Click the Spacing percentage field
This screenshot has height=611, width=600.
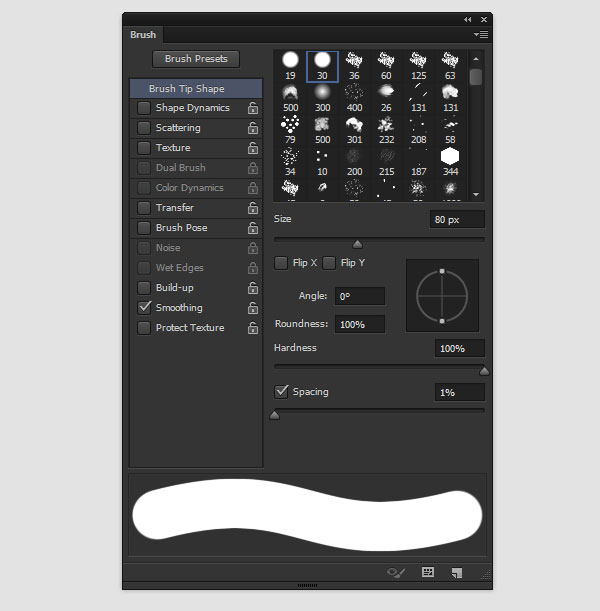(x=460, y=392)
